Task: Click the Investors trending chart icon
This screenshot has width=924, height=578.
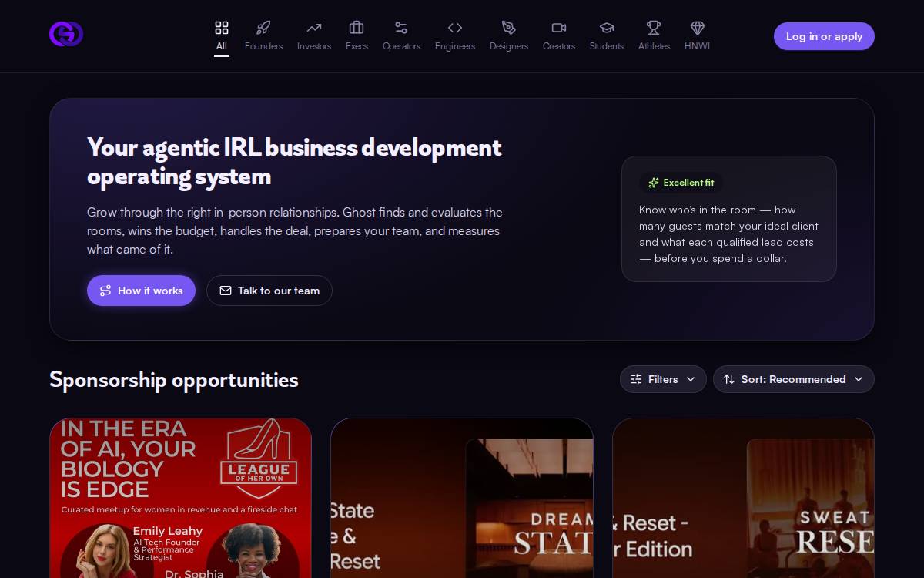Action: 314,28
